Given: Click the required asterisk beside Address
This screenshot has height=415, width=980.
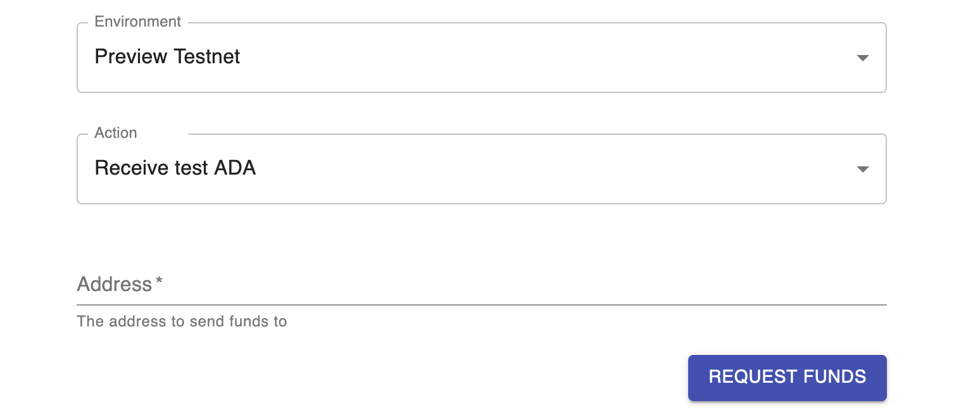Looking at the screenshot, I should coord(159,282).
